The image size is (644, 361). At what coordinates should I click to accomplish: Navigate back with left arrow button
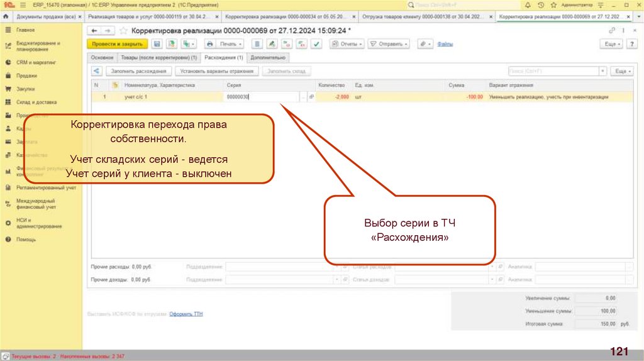click(94, 30)
